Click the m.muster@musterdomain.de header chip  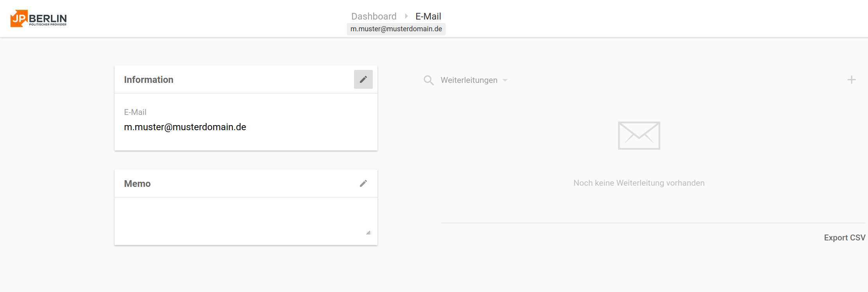396,29
